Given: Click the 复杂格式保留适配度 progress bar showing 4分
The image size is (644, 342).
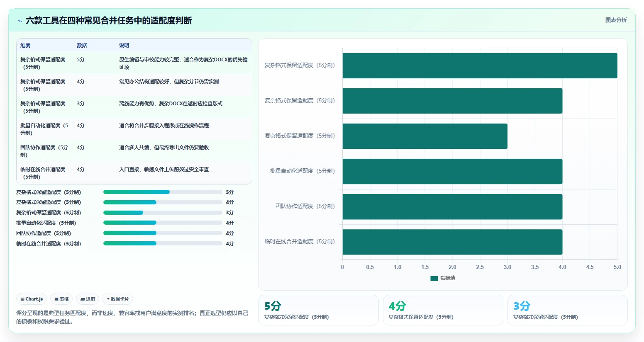Looking at the screenshot, I should click(x=163, y=202).
